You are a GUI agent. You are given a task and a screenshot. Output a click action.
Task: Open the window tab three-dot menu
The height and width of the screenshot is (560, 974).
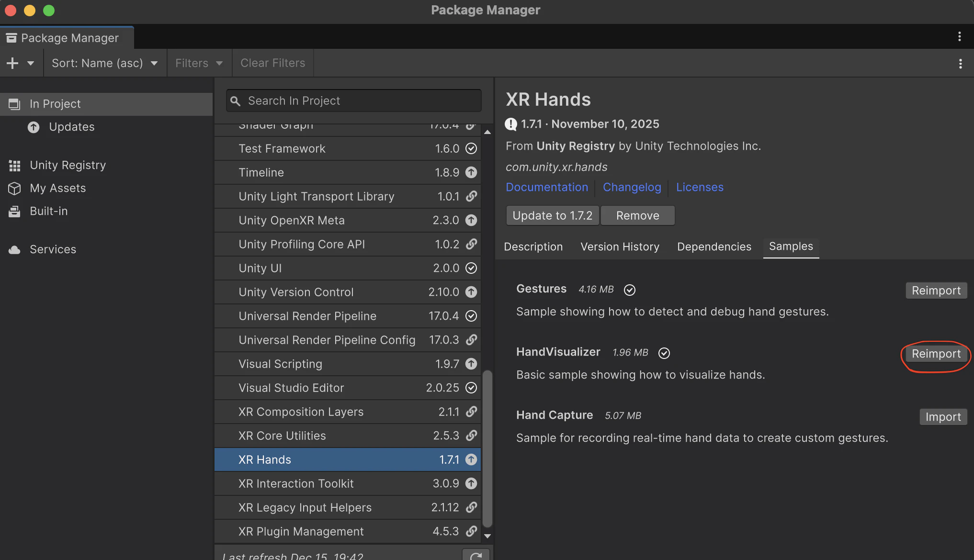(x=959, y=36)
